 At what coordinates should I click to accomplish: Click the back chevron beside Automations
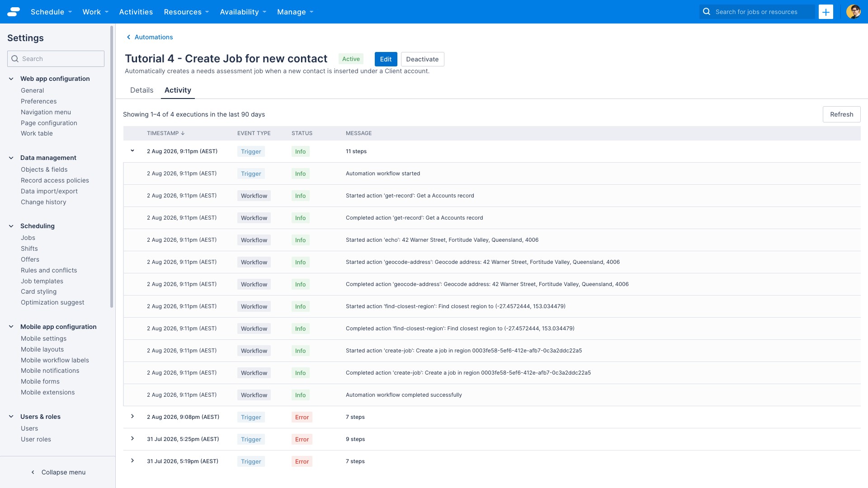128,37
